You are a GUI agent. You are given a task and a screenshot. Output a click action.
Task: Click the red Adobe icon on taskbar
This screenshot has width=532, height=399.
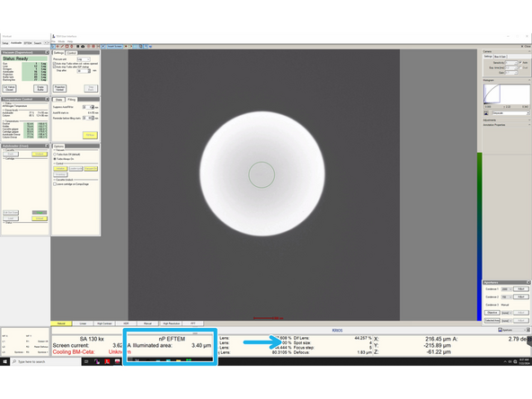click(x=107, y=361)
